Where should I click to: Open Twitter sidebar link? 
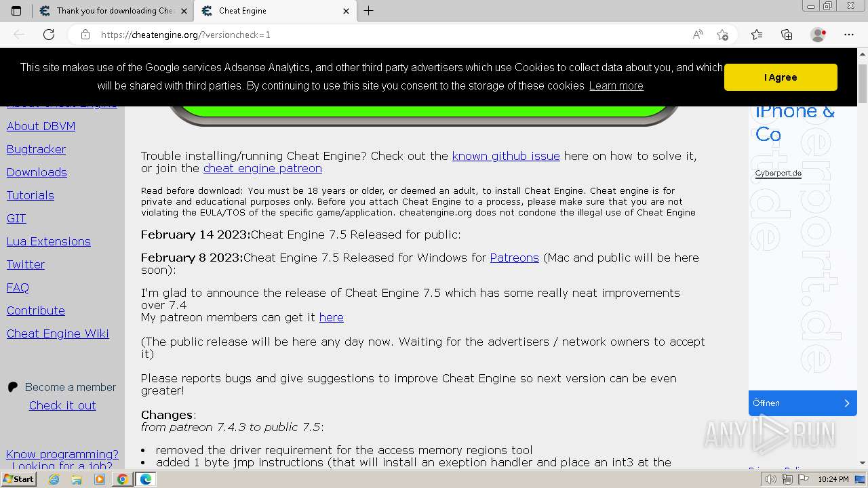click(26, 264)
